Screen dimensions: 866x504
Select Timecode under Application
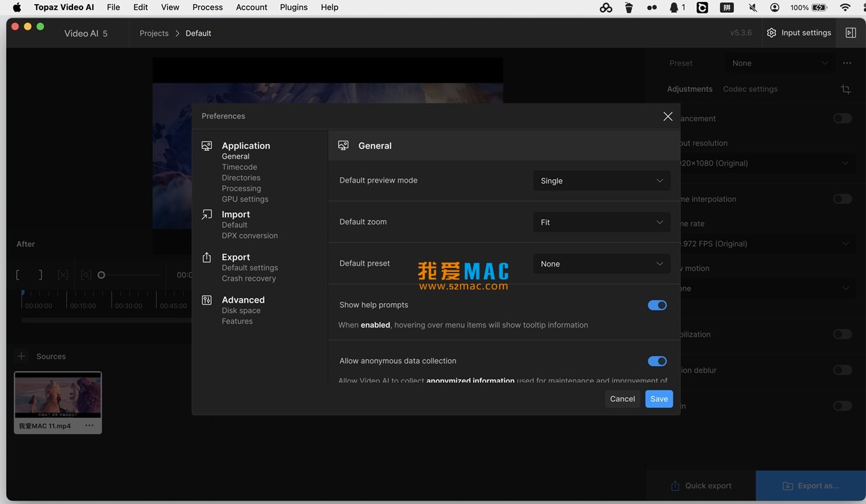(x=240, y=167)
